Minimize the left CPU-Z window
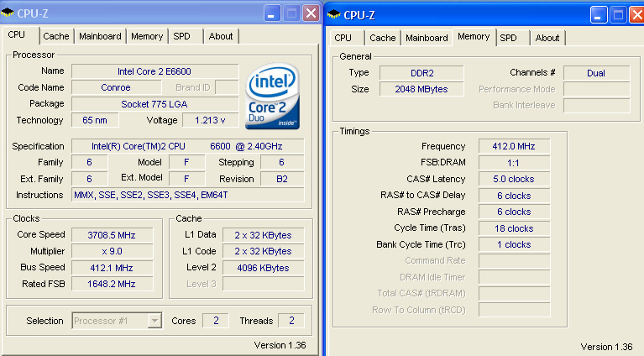The height and width of the screenshot is (356, 644). (x=272, y=13)
